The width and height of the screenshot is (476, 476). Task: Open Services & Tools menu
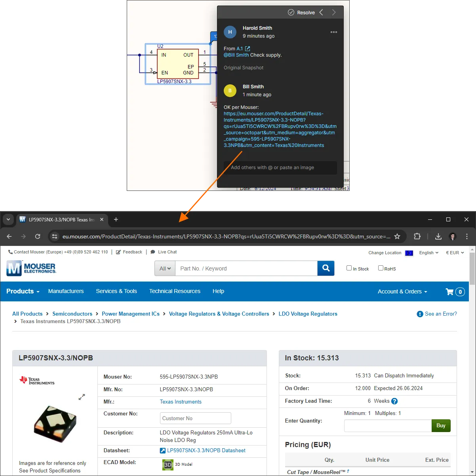point(116,291)
